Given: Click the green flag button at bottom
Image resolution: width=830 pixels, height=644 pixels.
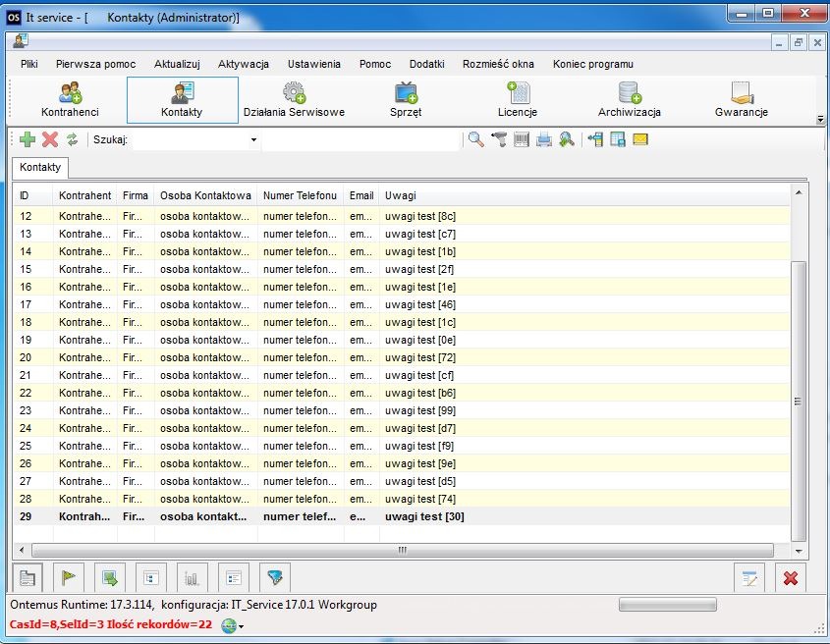Looking at the screenshot, I should [72, 578].
